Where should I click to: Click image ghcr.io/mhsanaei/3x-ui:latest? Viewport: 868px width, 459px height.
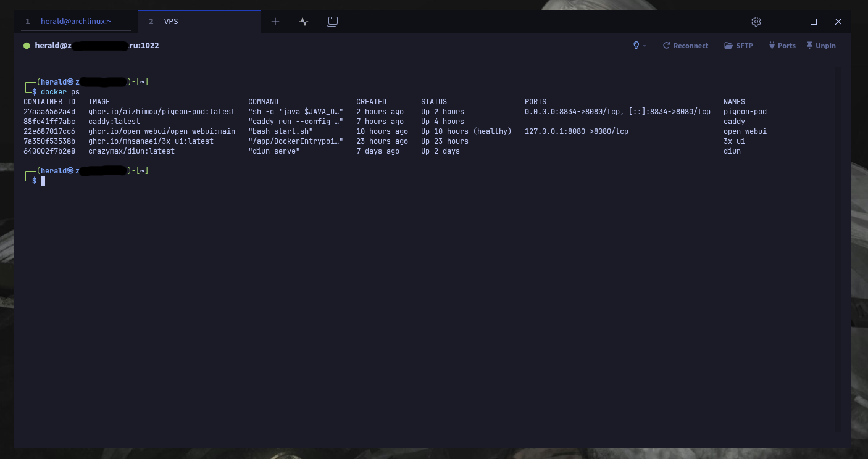[x=151, y=141]
